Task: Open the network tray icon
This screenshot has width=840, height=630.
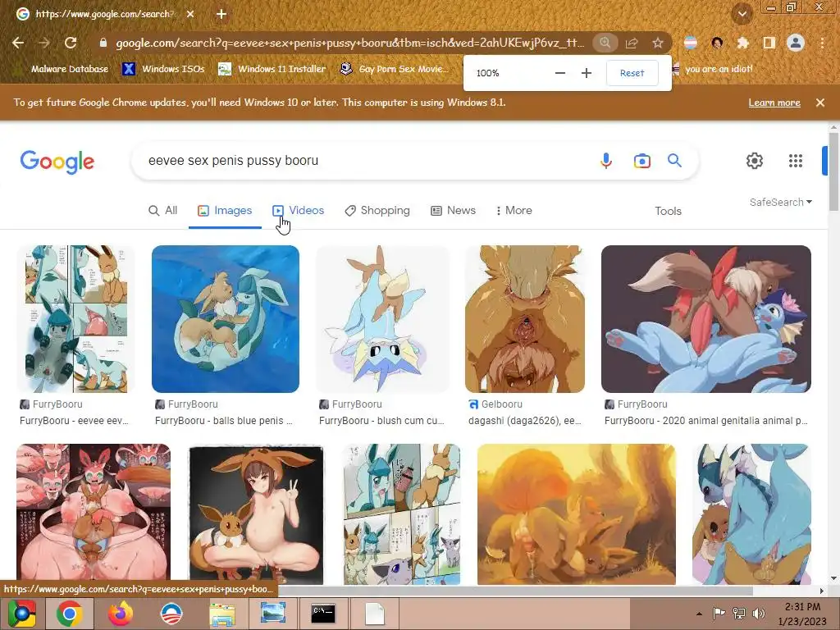Action: coord(739,614)
